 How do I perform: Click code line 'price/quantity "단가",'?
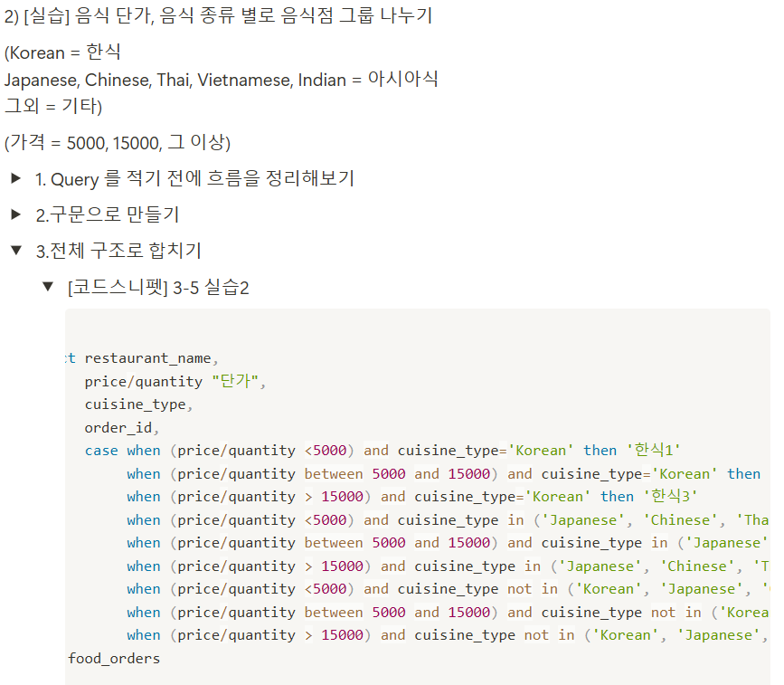[175, 381]
